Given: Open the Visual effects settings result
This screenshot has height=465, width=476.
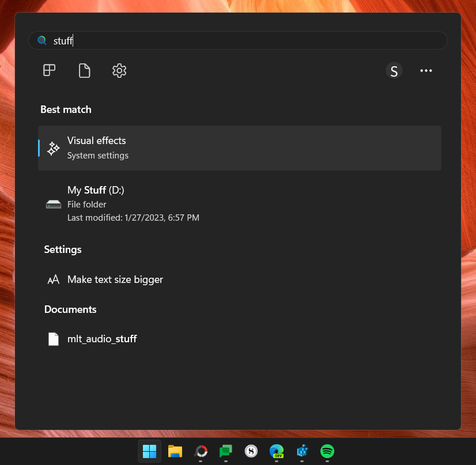Looking at the screenshot, I should (173, 148).
